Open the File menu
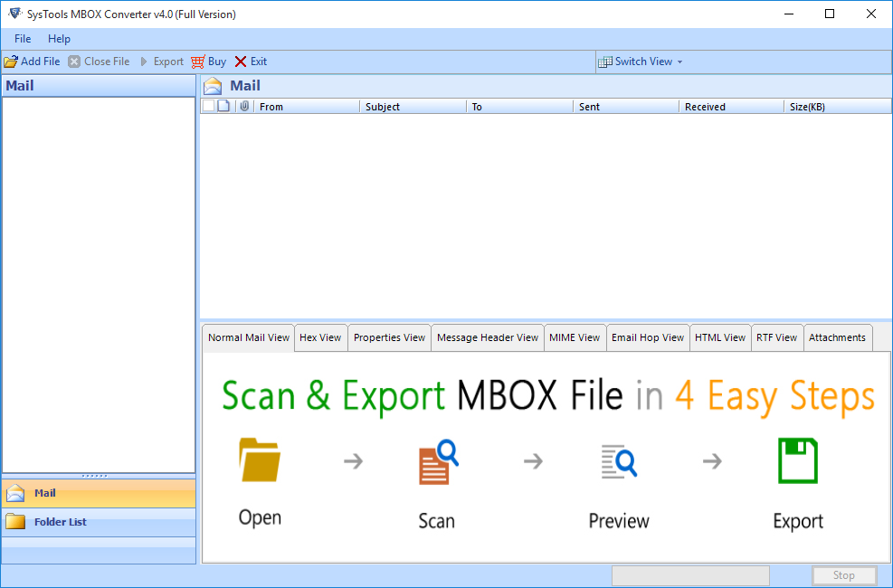The image size is (893, 588). tap(22, 39)
